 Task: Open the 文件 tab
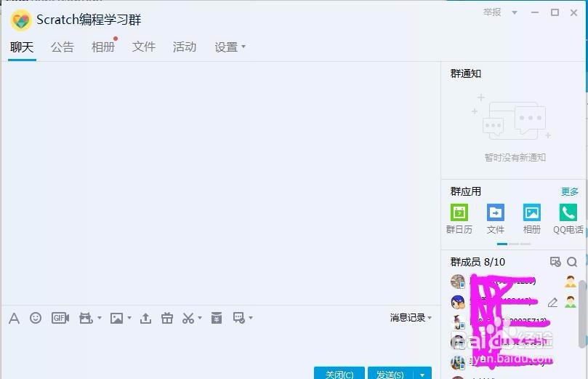tap(144, 47)
